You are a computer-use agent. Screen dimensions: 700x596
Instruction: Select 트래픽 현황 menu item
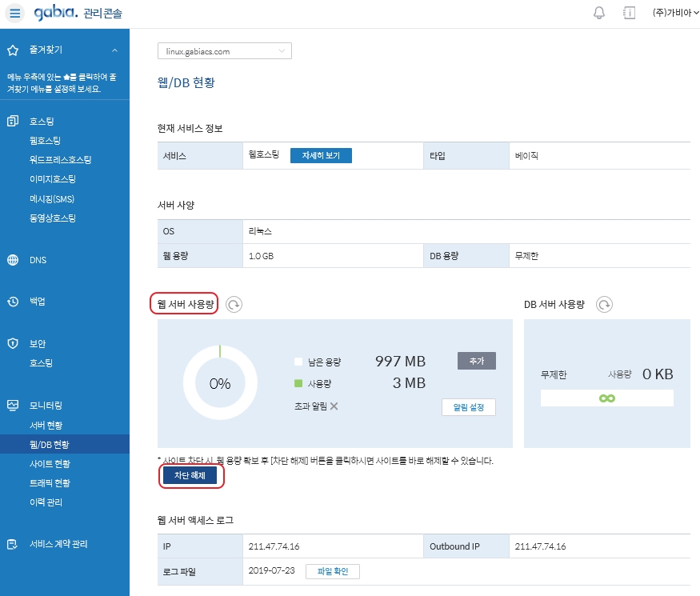50,483
